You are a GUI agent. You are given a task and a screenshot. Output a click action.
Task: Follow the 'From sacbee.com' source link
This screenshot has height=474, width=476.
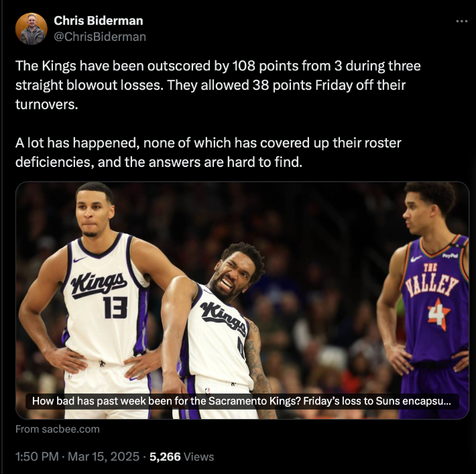(58, 429)
